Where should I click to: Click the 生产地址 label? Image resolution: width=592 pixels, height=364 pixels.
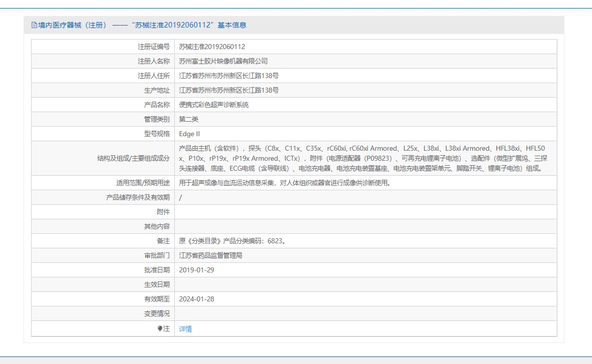[x=157, y=90]
